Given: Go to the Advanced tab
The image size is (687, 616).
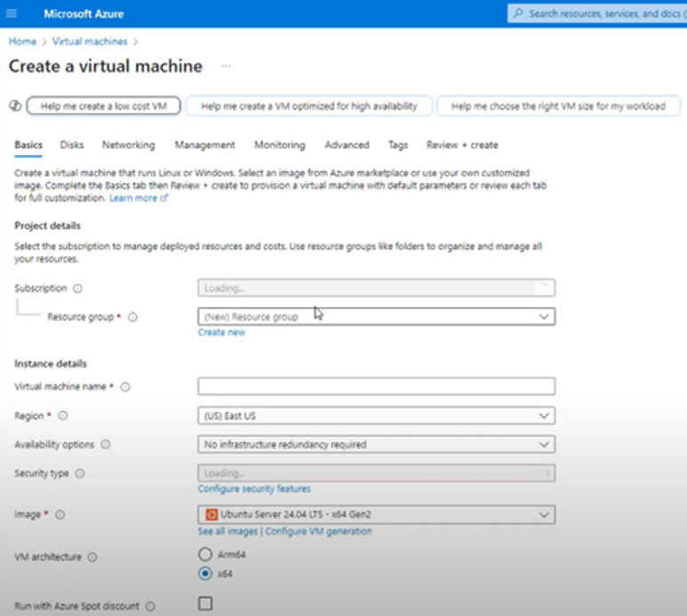Looking at the screenshot, I should 346,145.
